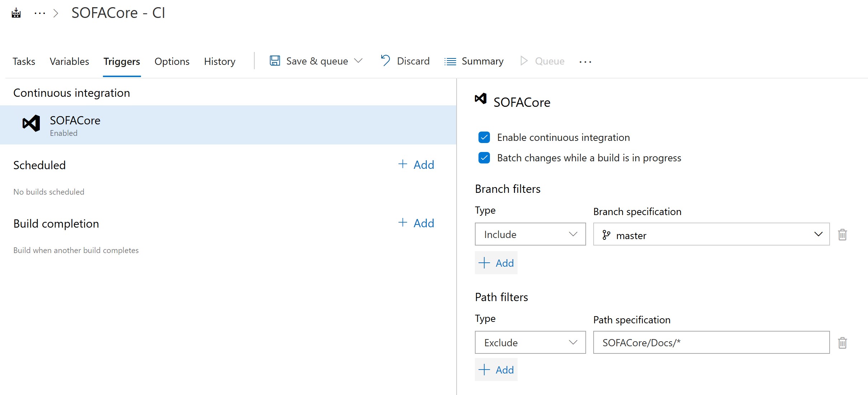868x395 pixels.
Task: Click the SOFACore/Docs/* path specification field
Action: [711, 343]
